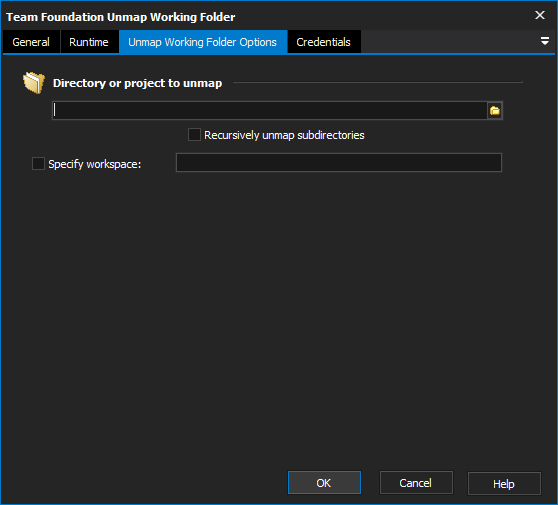
Task: Click the workspace name text field
Action: click(339, 163)
